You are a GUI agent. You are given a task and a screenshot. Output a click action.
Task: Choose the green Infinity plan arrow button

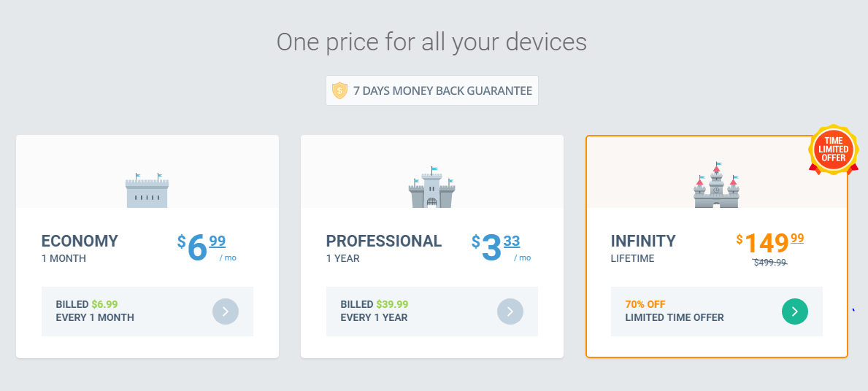click(795, 311)
